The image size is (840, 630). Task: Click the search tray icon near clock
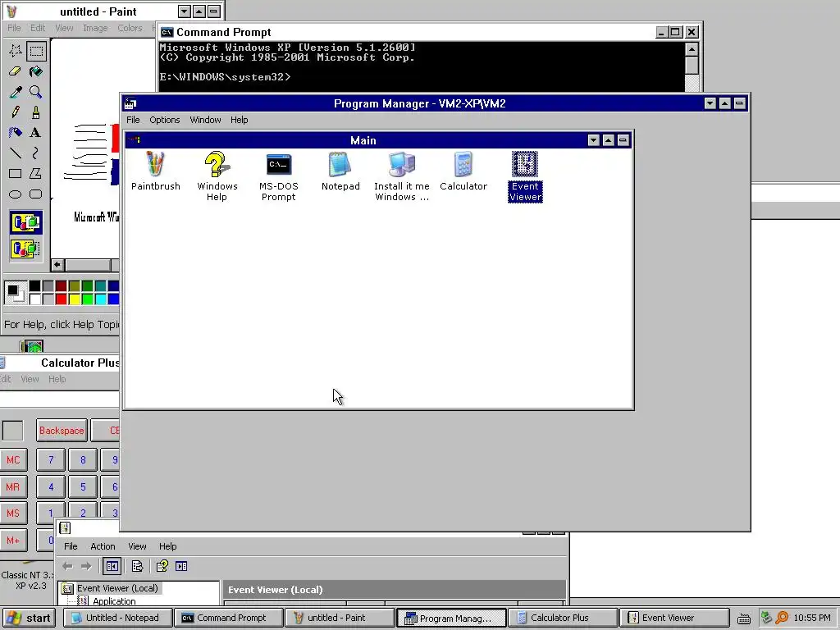(782, 618)
